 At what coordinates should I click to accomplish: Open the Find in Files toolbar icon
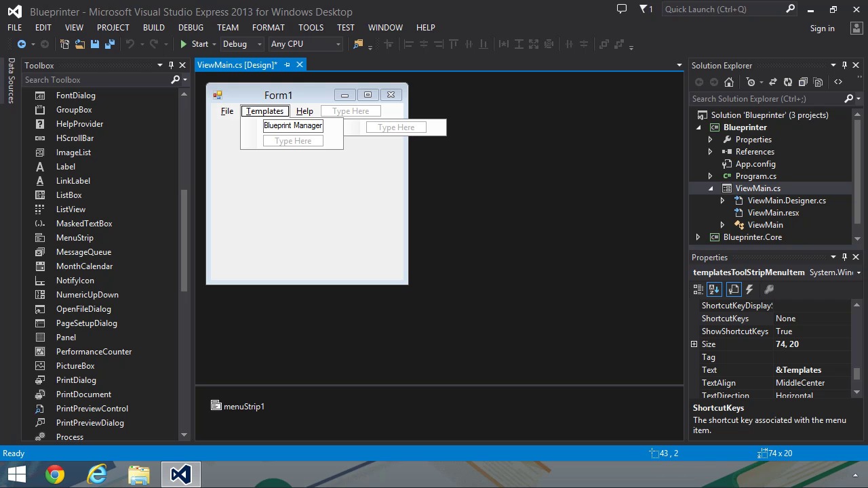click(x=358, y=44)
